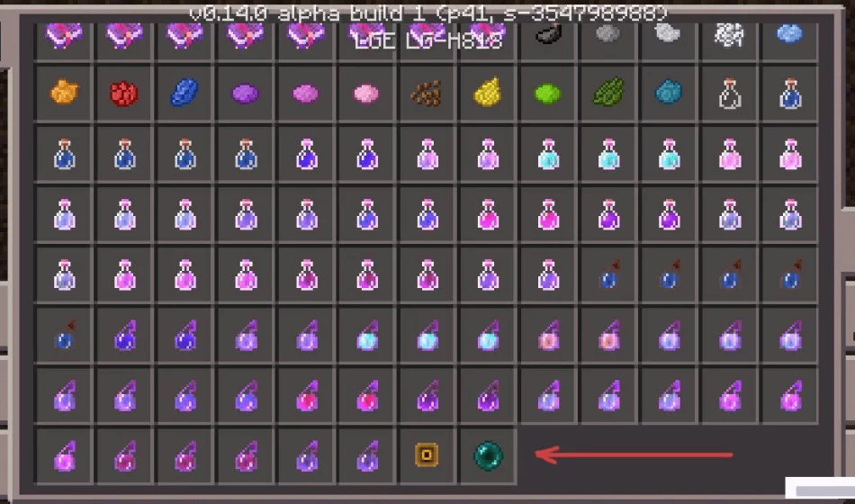
Task: Choose the cyan dye item
Action: (x=669, y=92)
